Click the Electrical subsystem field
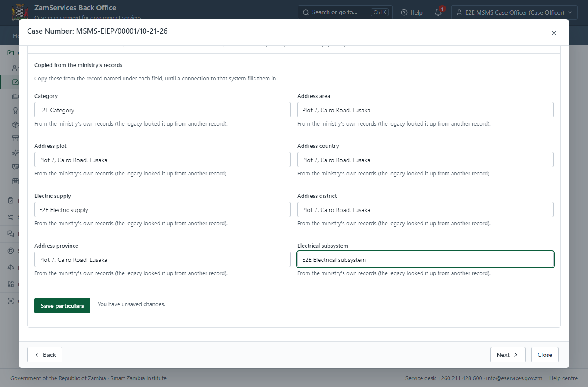This screenshot has height=387, width=588. pos(425,259)
